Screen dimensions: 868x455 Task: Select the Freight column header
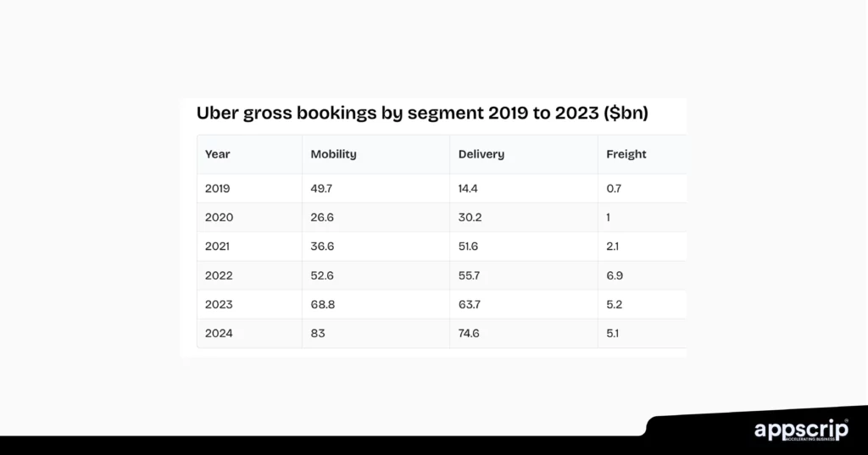pos(626,154)
